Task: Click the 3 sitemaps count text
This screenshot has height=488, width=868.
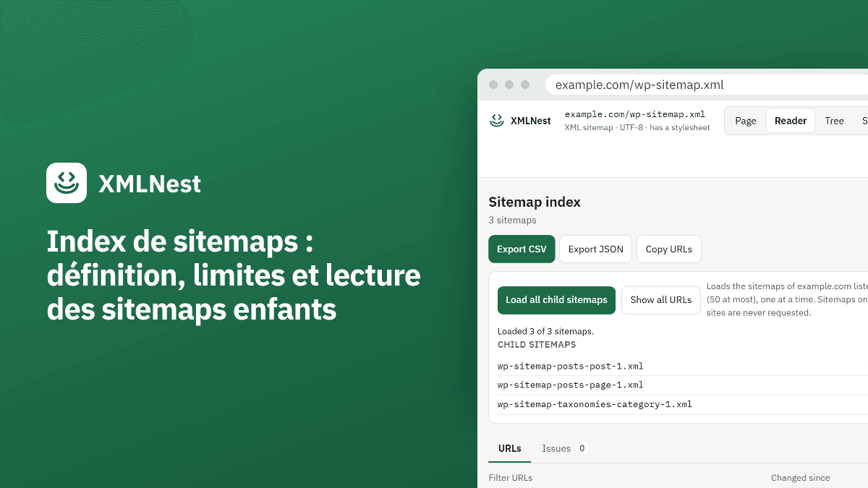Action: [512, 220]
